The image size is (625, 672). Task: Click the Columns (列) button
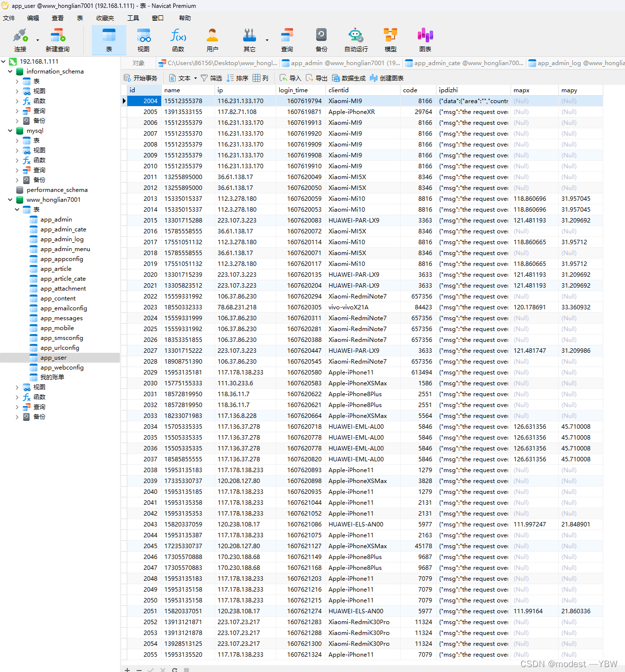260,78
